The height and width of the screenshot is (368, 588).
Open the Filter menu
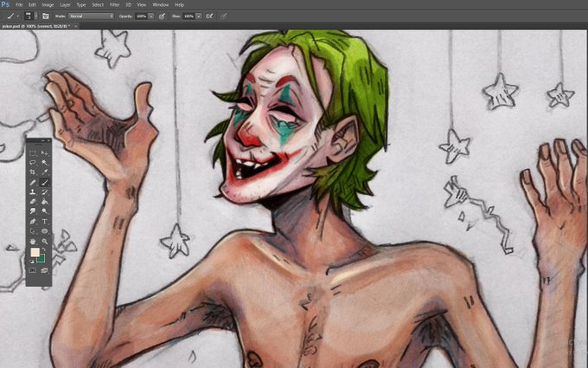tap(114, 5)
